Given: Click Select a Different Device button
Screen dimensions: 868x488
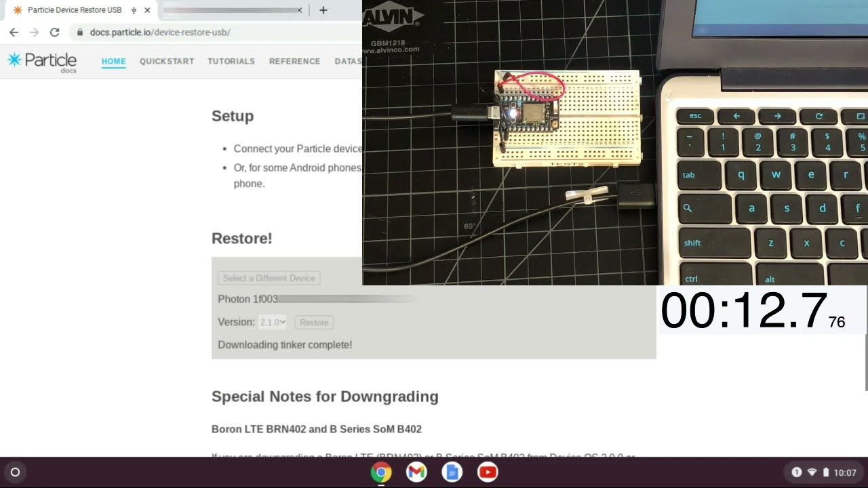Looking at the screenshot, I should pyautogui.click(x=269, y=278).
